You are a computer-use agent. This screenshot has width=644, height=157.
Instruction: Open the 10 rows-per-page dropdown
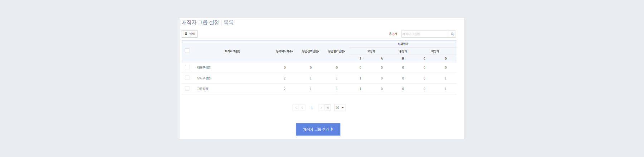click(x=340, y=108)
